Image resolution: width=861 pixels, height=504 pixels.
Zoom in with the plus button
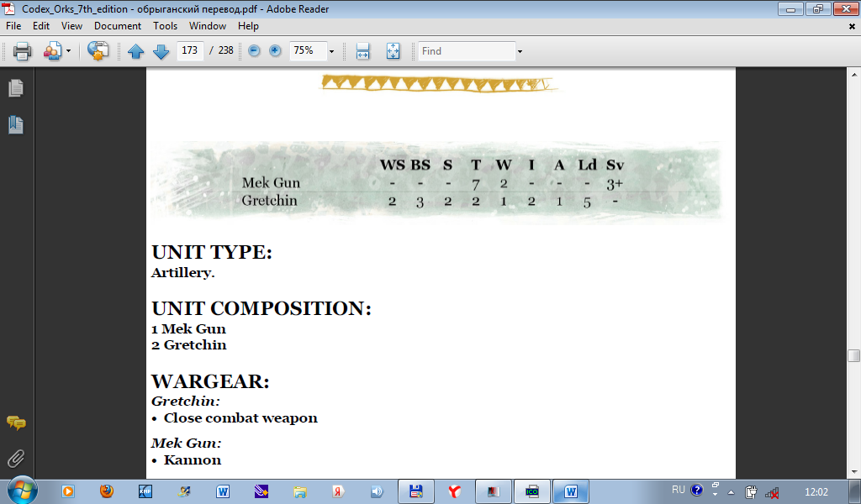[x=275, y=51]
